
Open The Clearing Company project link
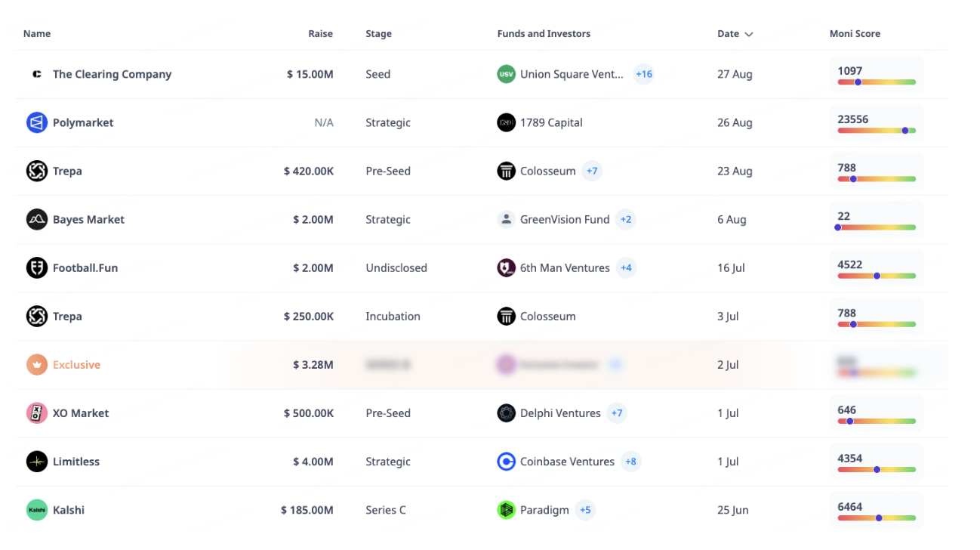[x=112, y=74]
